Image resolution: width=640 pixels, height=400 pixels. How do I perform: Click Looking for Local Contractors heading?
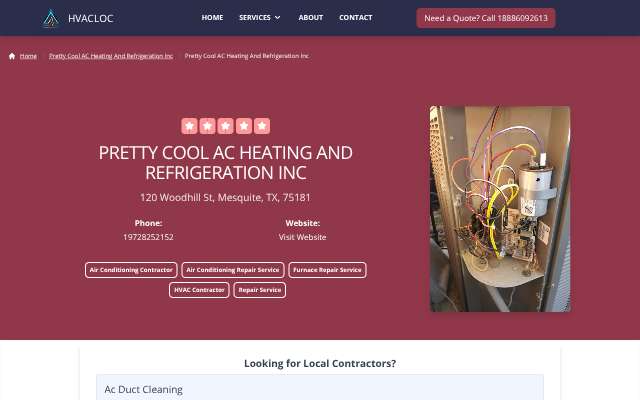click(320, 363)
